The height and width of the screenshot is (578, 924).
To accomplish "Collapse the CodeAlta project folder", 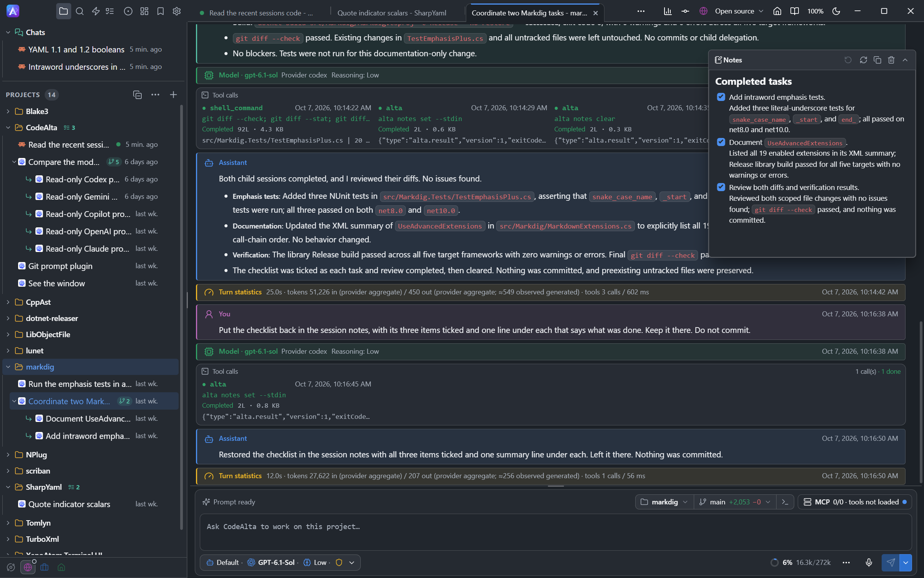I will coord(8,128).
